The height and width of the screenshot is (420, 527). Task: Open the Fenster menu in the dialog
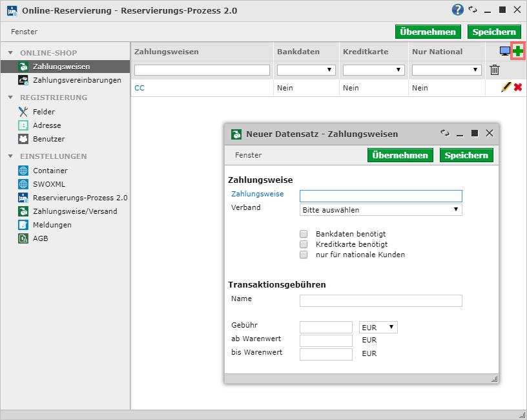tap(248, 155)
